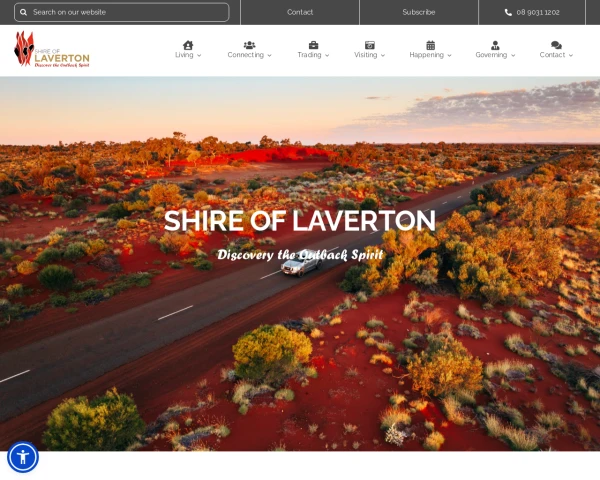Screen dimensions: 600x480
Task: Open the Living menu label
Action: click(x=184, y=55)
